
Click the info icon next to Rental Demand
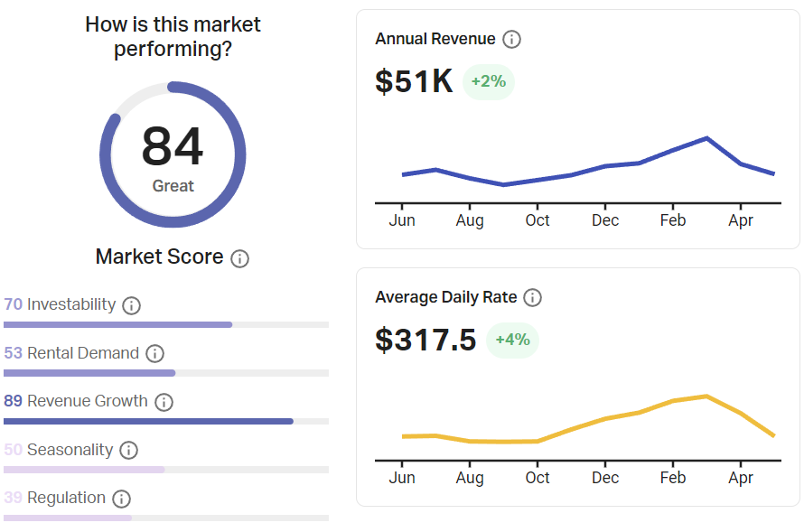154,353
